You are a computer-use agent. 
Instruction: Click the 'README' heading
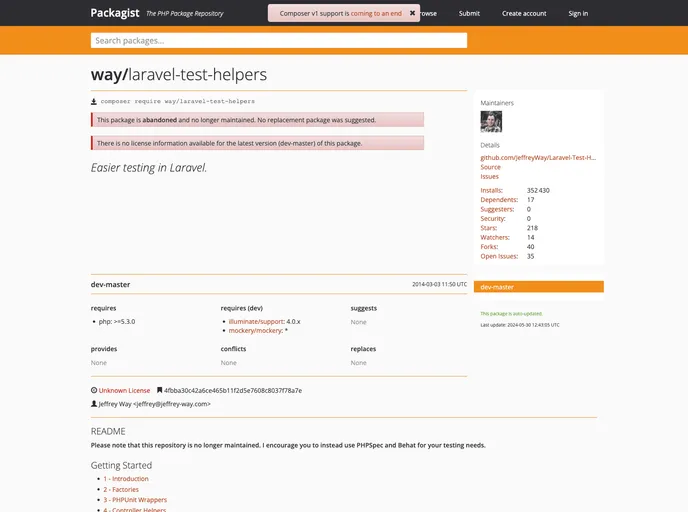click(108, 431)
